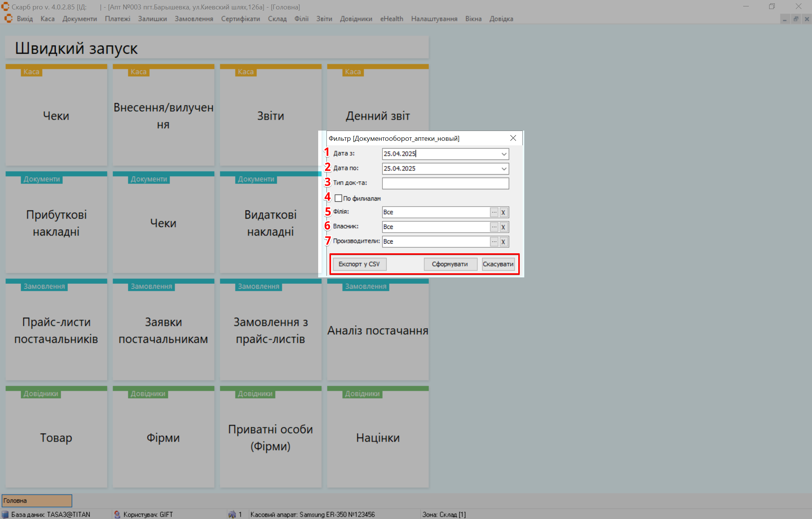Clear the Производители field with X button
This screenshot has height=519, width=812.
[x=503, y=242]
